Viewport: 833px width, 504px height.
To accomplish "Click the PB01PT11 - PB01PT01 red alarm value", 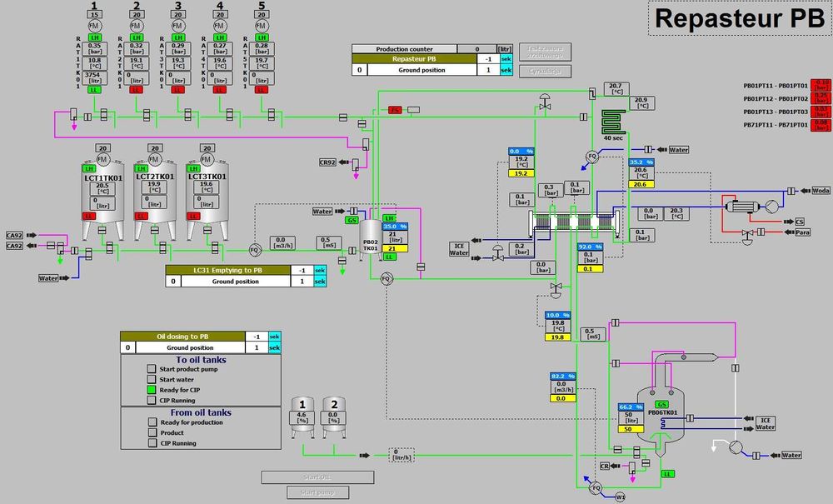I will [821, 86].
